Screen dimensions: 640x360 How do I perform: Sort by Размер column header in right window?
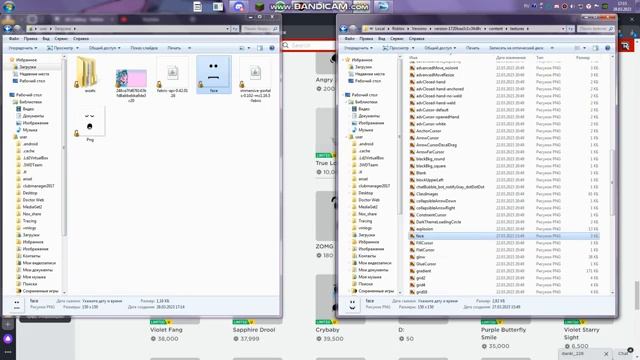[x=582, y=58]
